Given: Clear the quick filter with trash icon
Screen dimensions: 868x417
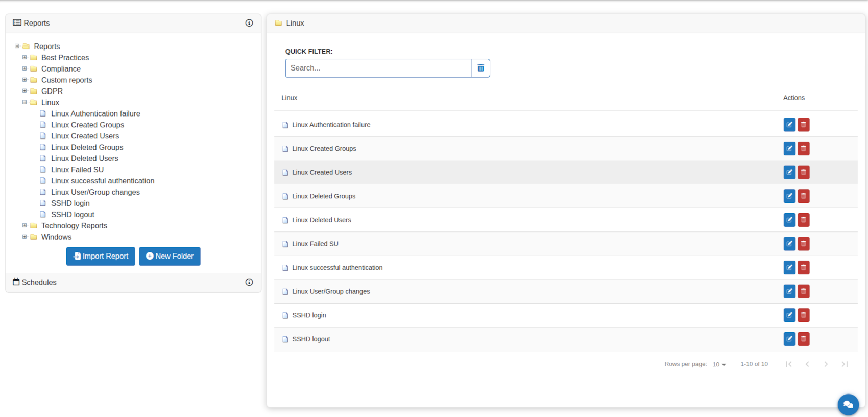Looking at the screenshot, I should pos(480,68).
